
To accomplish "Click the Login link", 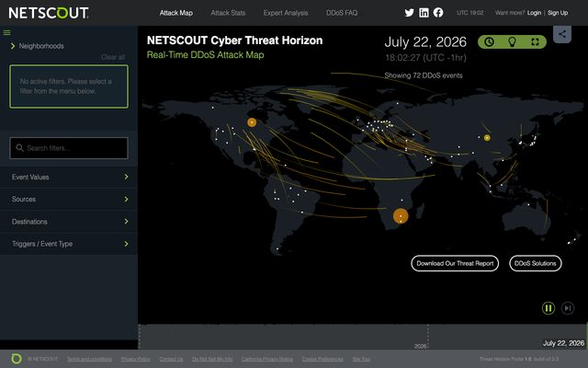I will (534, 13).
